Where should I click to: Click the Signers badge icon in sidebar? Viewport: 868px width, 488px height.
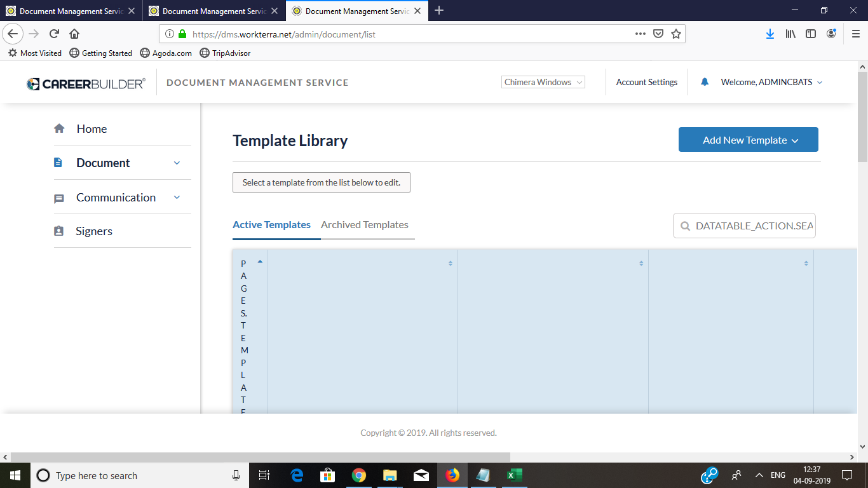pos(59,231)
